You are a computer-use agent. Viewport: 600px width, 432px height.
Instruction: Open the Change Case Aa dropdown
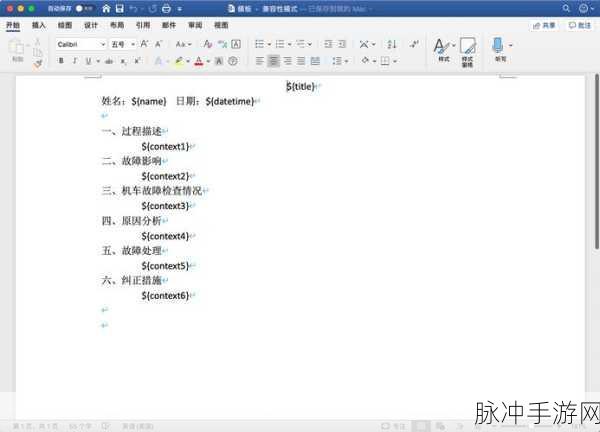(183, 44)
